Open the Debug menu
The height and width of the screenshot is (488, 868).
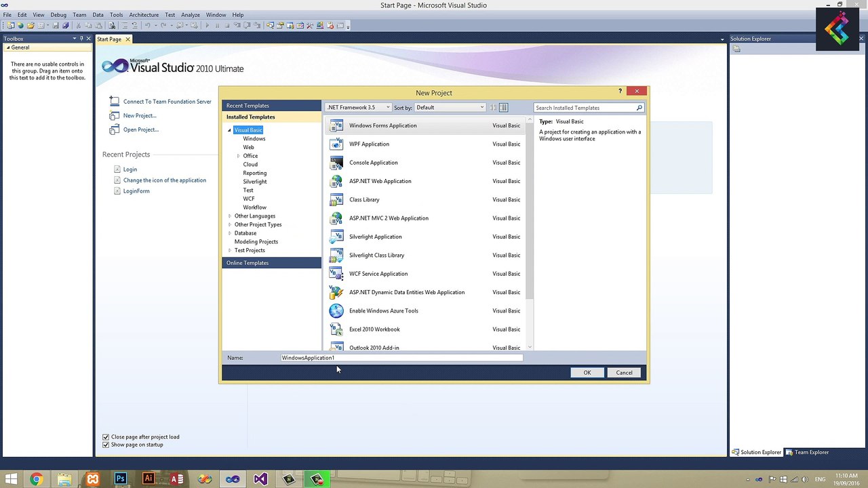coord(58,14)
